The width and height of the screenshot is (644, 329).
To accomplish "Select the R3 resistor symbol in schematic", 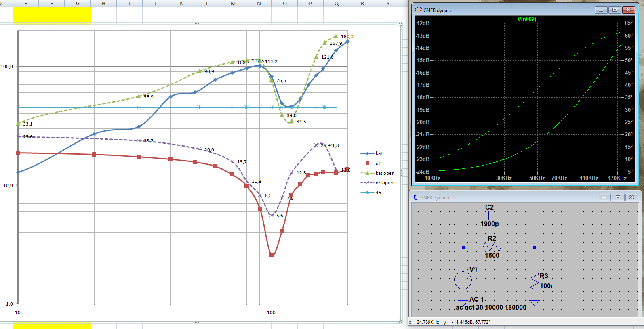I will click(x=535, y=281).
